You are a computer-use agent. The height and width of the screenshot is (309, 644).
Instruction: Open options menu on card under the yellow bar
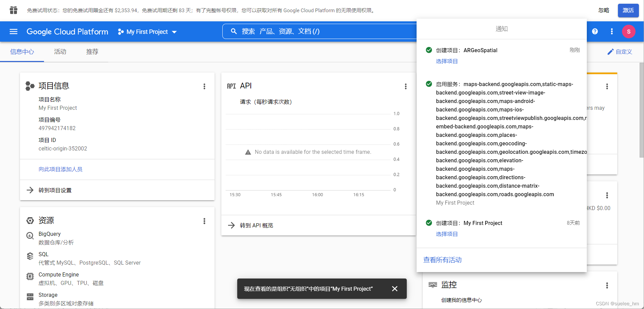607,86
